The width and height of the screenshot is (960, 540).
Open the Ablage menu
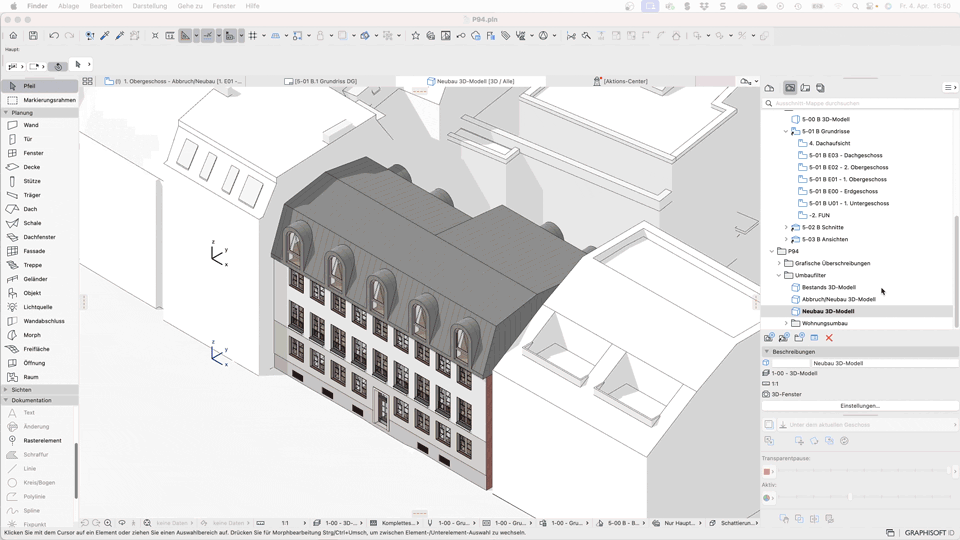(69, 6)
